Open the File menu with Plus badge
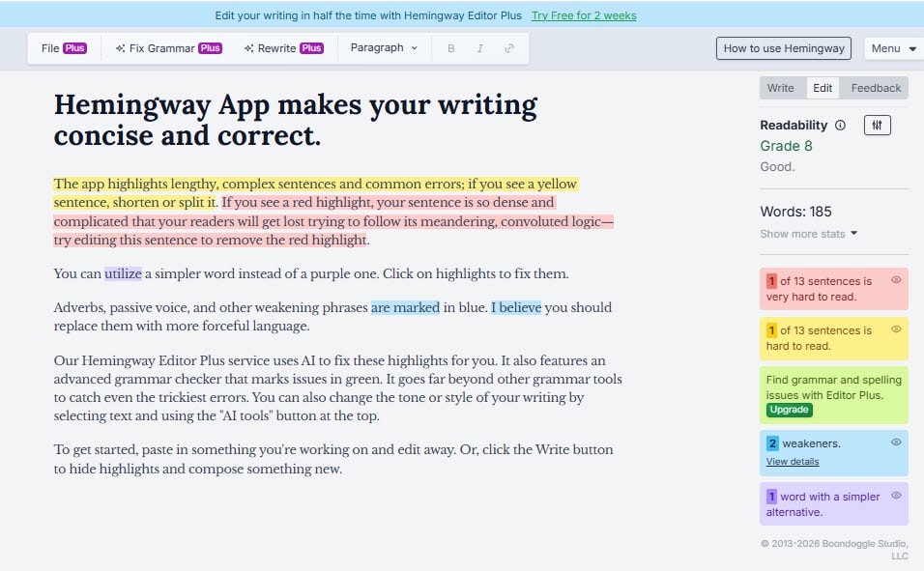 pyautogui.click(x=63, y=47)
